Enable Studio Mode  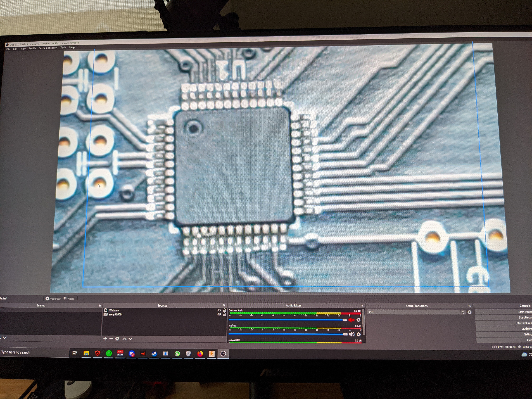[x=504, y=329]
